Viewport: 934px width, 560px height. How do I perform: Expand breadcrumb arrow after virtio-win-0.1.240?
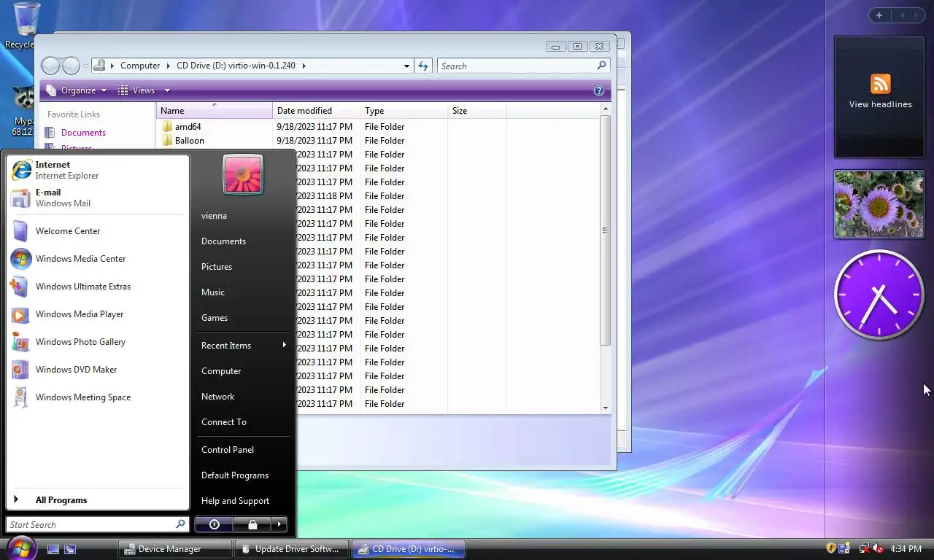pyautogui.click(x=304, y=66)
